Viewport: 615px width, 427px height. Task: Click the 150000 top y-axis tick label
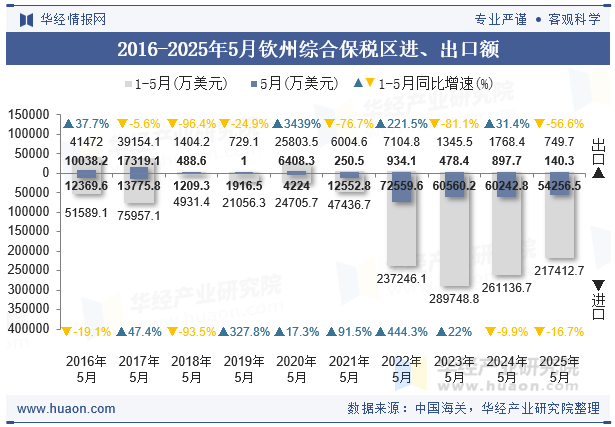(x=29, y=114)
